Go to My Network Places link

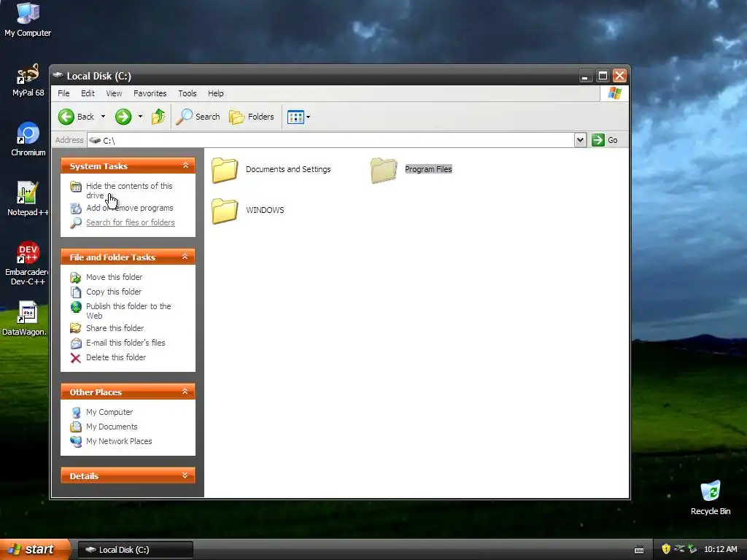119,441
